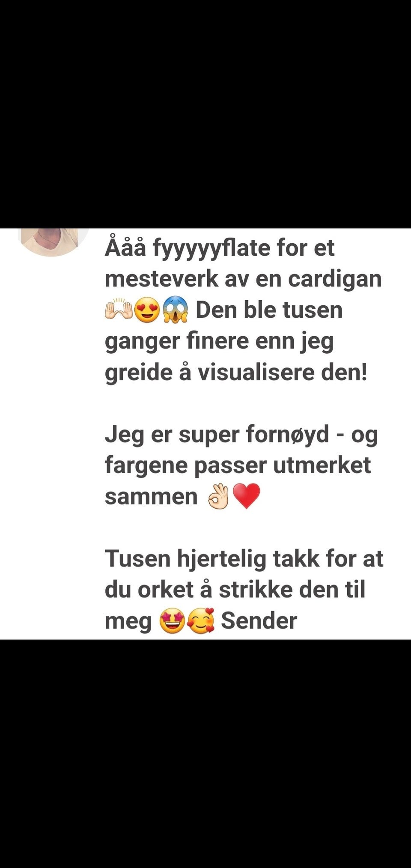Click the word 'cardigan' in message

[334, 279]
